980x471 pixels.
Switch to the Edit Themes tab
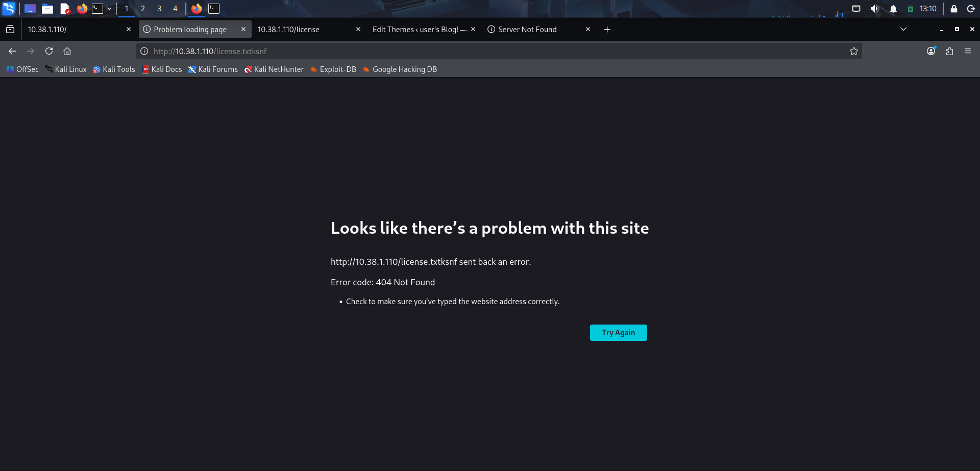click(x=419, y=29)
